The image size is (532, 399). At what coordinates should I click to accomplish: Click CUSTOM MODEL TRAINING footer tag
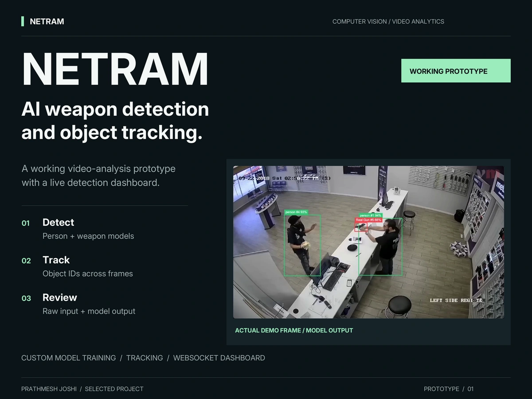(x=69, y=358)
